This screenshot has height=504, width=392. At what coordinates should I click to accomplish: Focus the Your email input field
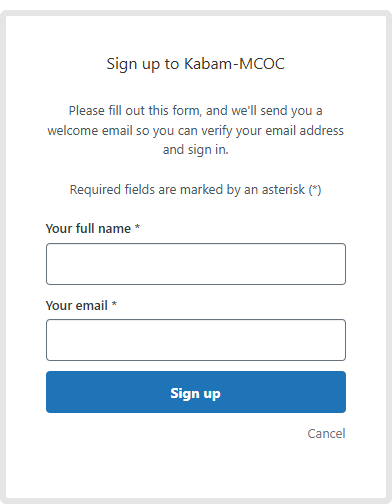click(196, 340)
